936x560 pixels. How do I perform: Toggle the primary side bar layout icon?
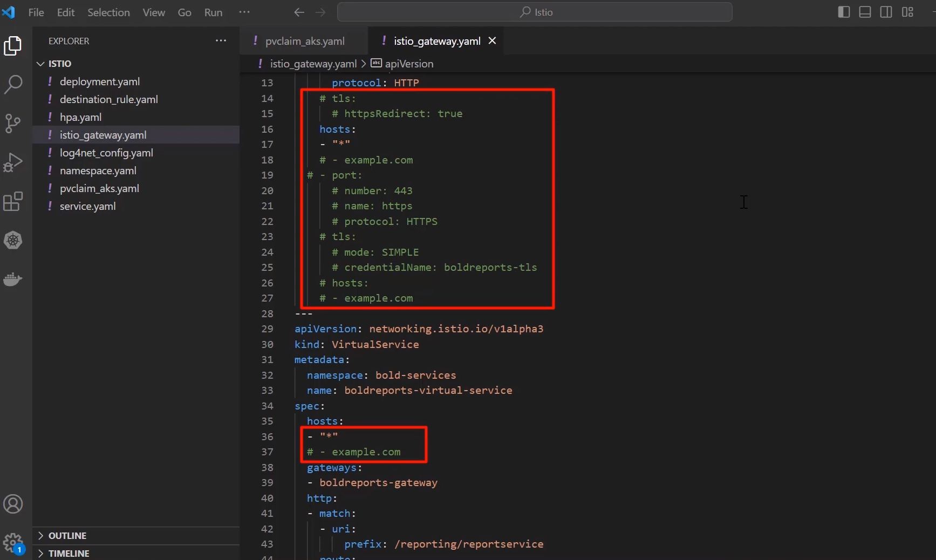pos(844,12)
